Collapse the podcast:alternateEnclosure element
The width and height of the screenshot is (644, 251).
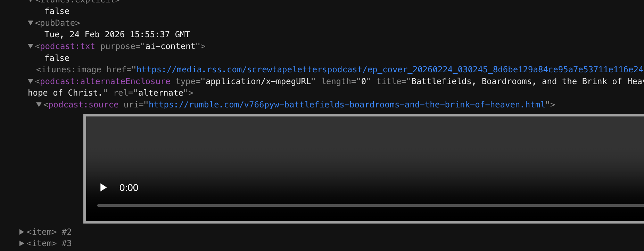[x=31, y=81]
